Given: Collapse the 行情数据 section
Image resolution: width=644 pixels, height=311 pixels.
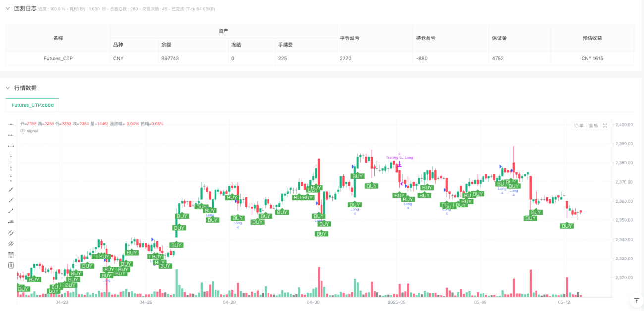Looking at the screenshot, I should (8, 88).
